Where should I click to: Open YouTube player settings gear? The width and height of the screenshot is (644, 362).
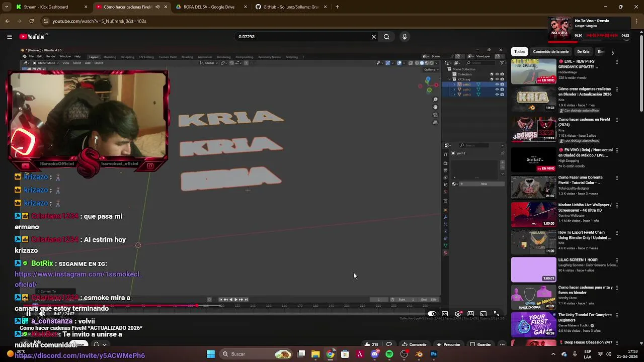click(458, 314)
